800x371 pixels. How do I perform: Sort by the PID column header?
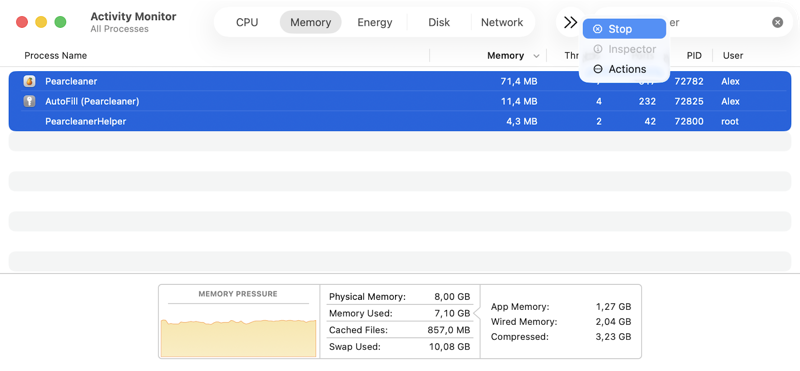pos(694,55)
